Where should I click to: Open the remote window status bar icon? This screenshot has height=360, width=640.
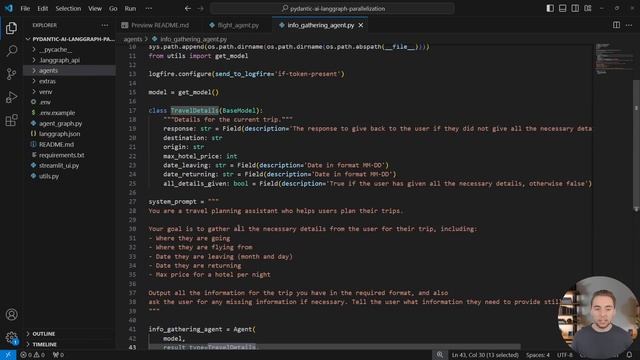coord(8,355)
